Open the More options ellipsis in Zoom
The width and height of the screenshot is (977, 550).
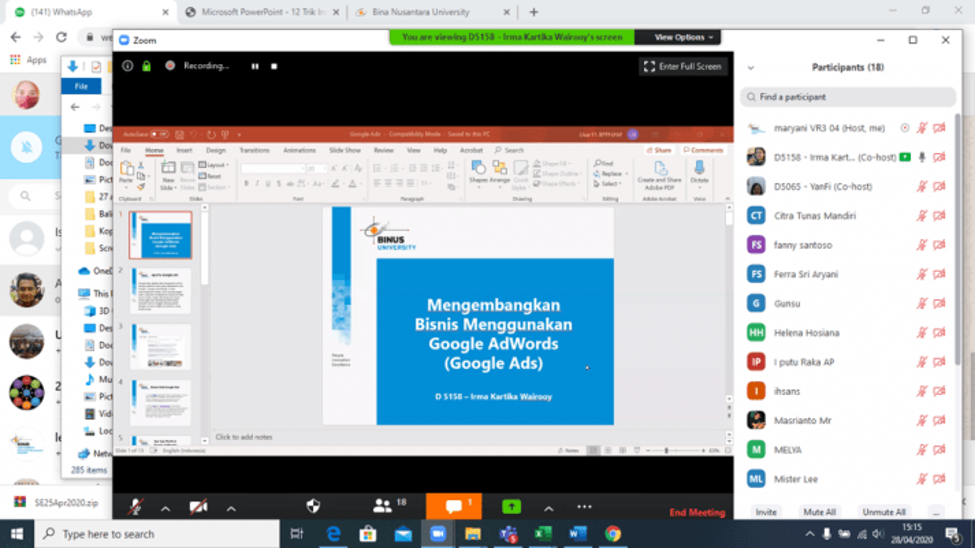tap(584, 507)
